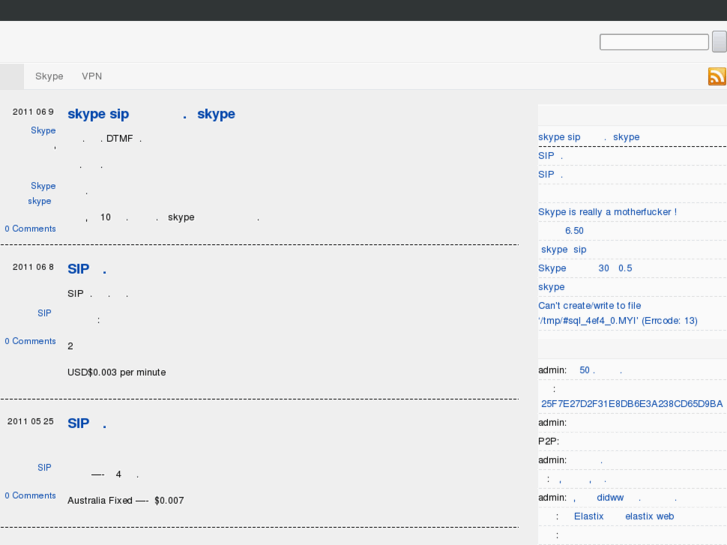
Task: Open the sidebar link containing '6.50'
Action: (x=574, y=231)
